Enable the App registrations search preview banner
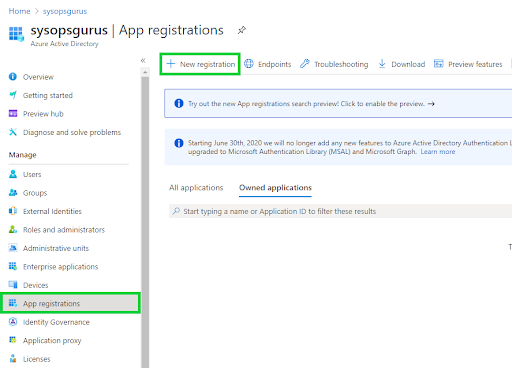Viewport: 512px width, 368px height. [x=338, y=104]
